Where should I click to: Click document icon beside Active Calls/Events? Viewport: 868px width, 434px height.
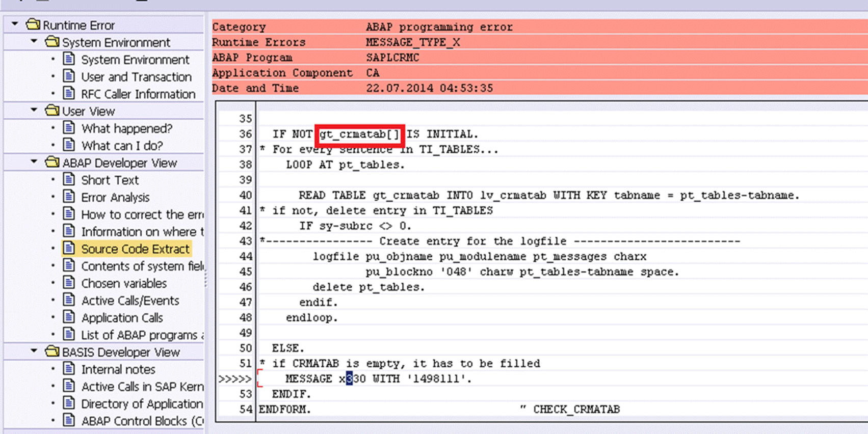(69, 300)
